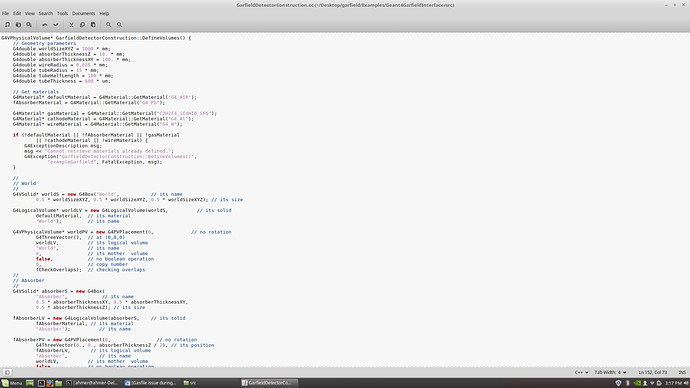This screenshot has width=690, height=388.
Task: Click the Paste clipboard icon
Action: point(93,25)
